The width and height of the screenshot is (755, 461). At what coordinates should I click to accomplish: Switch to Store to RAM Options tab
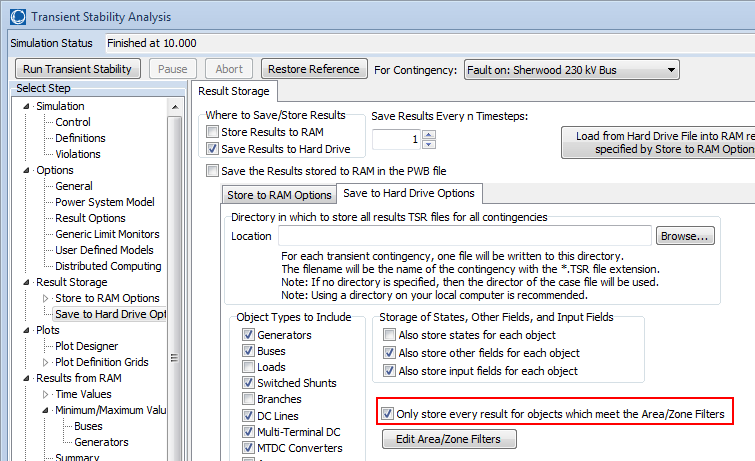(279, 195)
